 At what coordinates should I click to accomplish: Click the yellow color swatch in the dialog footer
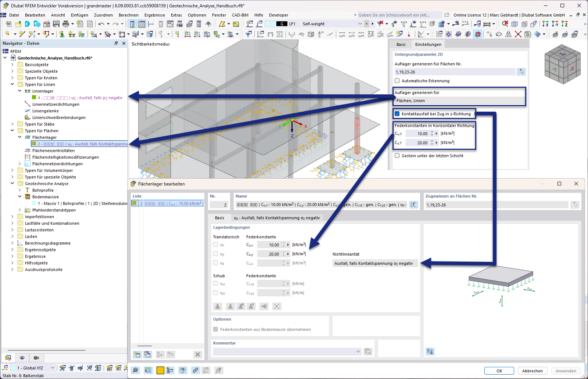pyautogui.click(x=160, y=370)
